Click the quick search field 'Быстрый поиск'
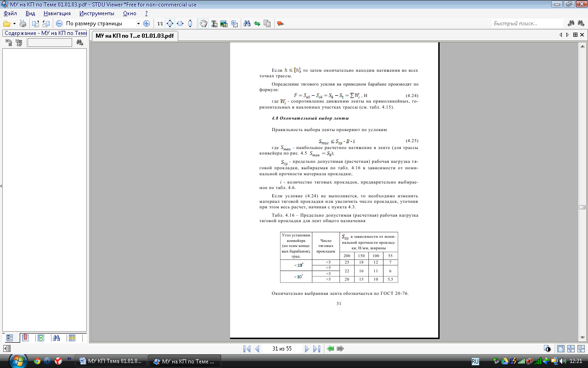 tap(527, 23)
